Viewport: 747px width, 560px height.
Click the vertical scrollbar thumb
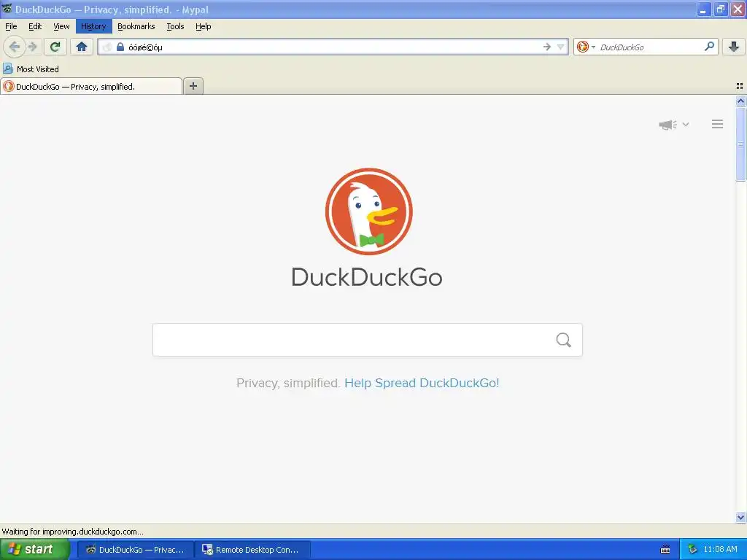(x=740, y=144)
